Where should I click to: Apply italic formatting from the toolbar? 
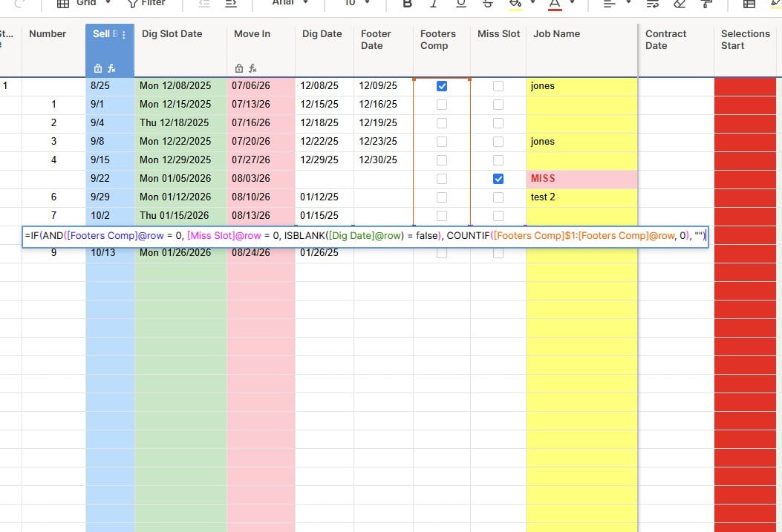click(434, 4)
